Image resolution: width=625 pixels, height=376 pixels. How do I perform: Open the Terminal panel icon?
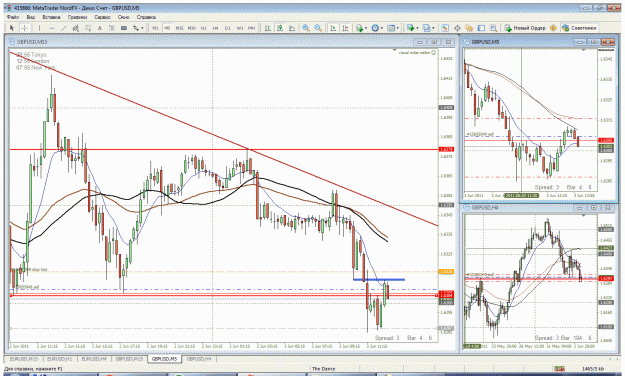[x=481, y=28]
